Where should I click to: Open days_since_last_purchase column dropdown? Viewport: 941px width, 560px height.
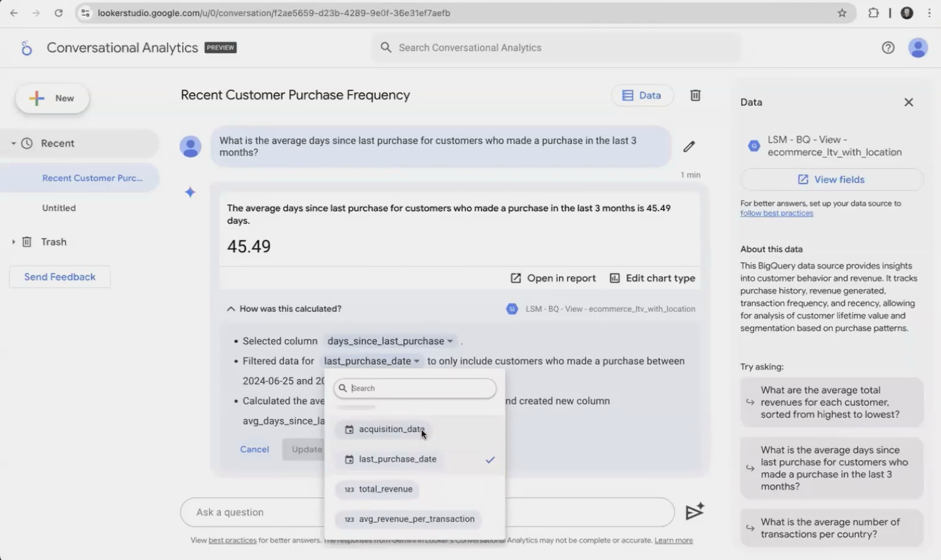pyautogui.click(x=390, y=341)
